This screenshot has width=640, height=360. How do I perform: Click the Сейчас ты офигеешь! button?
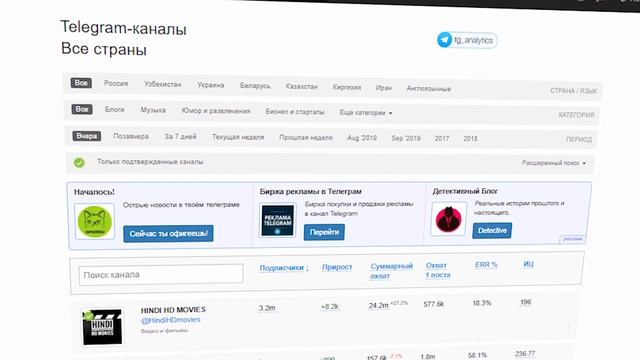pos(168,233)
